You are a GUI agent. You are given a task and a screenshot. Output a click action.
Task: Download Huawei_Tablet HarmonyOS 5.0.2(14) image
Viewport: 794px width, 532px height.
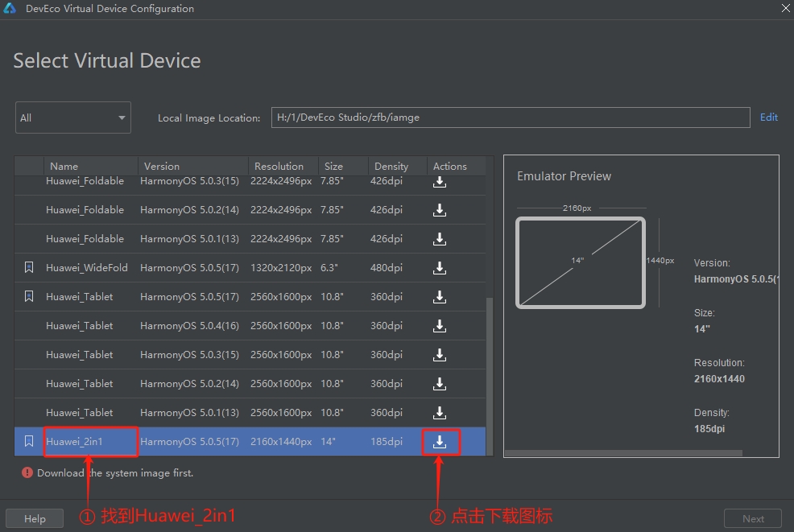pyautogui.click(x=440, y=384)
